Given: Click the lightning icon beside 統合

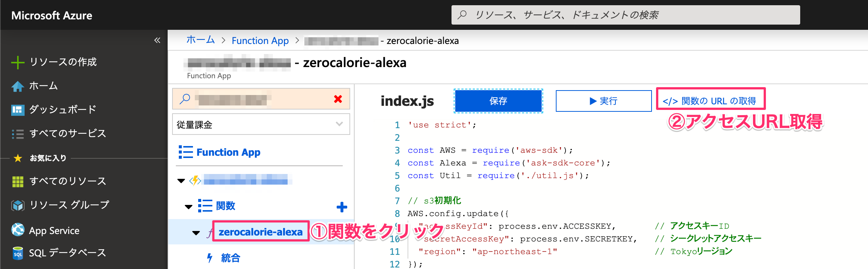Looking at the screenshot, I should pyautogui.click(x=210, y=258).
